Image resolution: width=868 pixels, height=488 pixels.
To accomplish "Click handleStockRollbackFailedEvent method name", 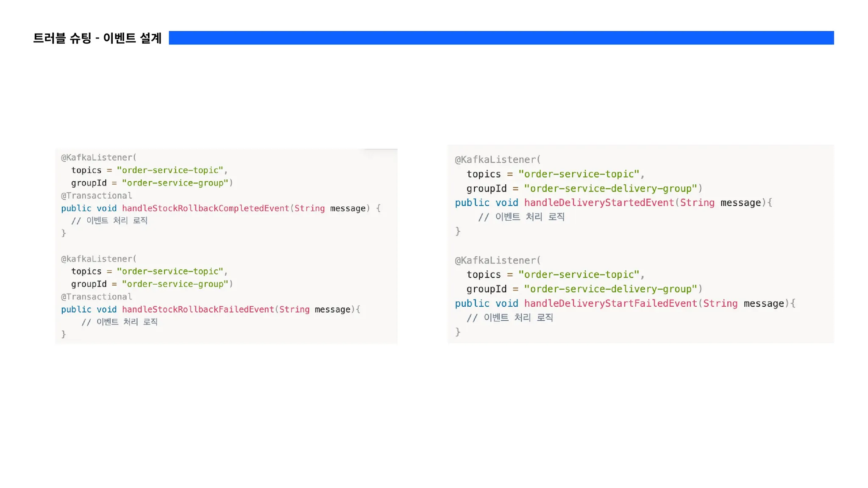I will click(198, 310).
